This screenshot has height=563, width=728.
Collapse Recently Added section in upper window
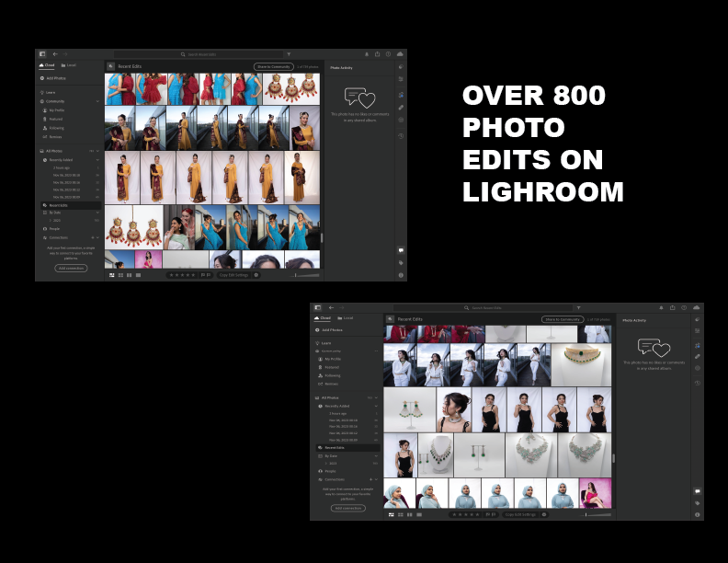(97, 160)
